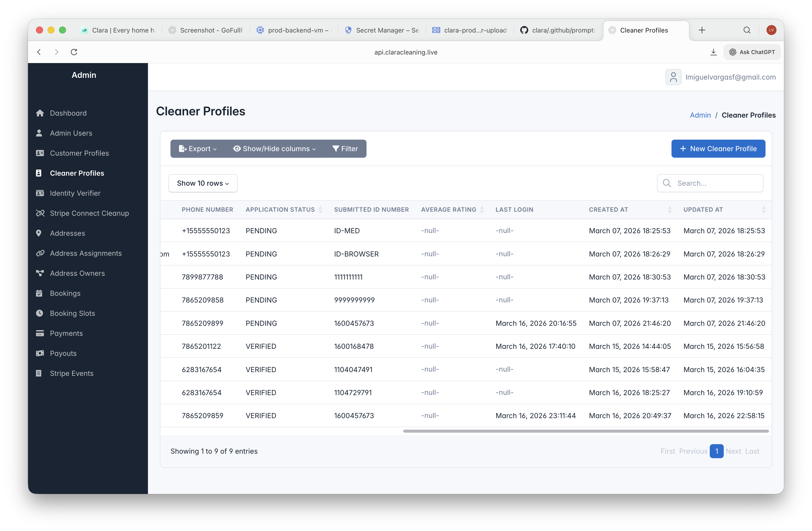
Task: Sort by Application Status column arrows
Action: [320, 210]
